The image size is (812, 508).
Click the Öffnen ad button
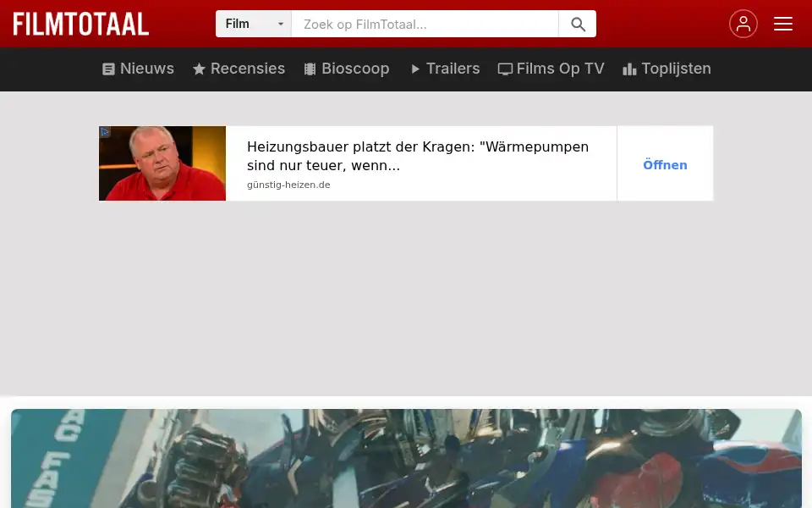665,165
